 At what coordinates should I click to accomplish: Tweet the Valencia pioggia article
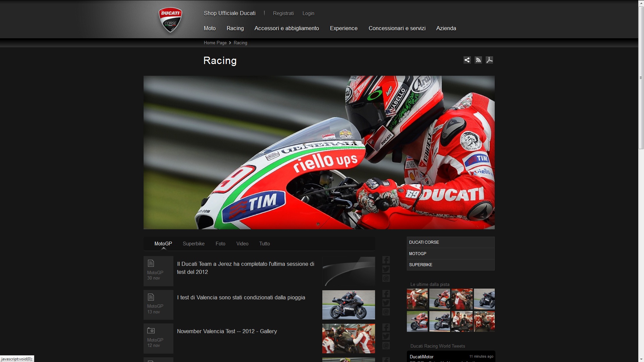[x=386, y=303]
